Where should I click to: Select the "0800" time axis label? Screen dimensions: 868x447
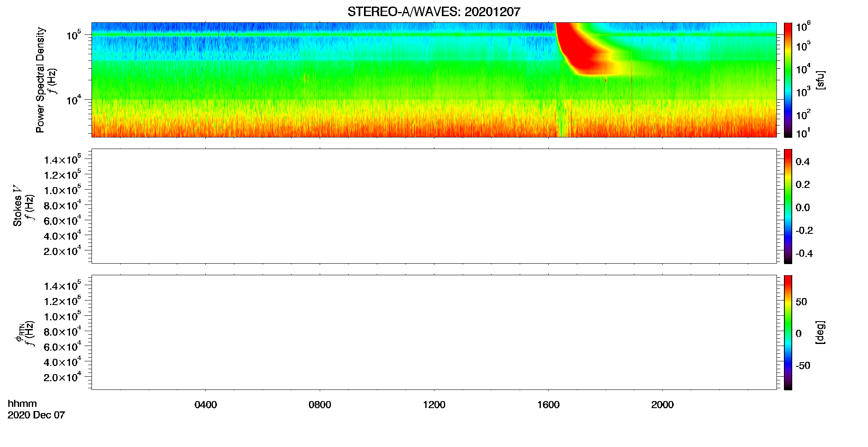pyautogui.click(x=320, y=405)
